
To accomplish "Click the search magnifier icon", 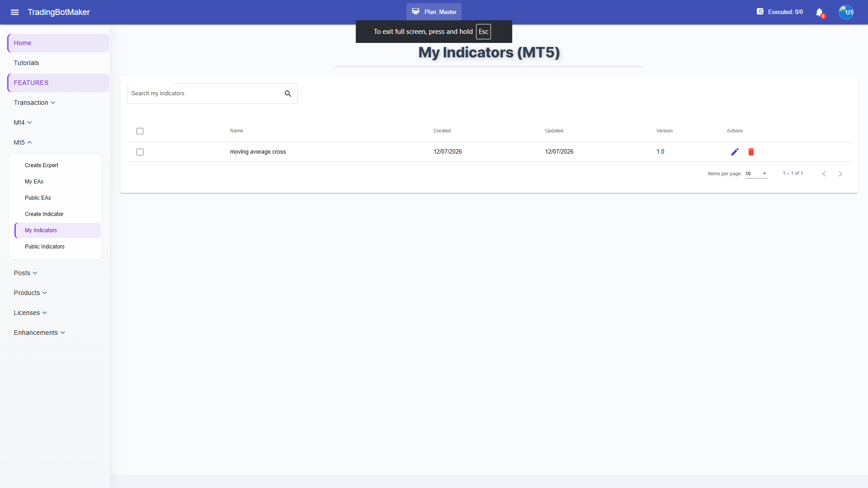I will pos(288,94).
